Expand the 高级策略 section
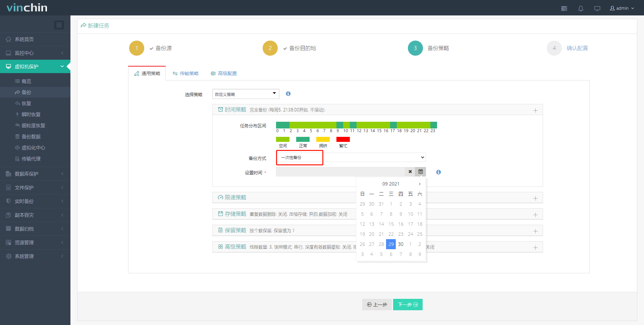 (535, 248)
